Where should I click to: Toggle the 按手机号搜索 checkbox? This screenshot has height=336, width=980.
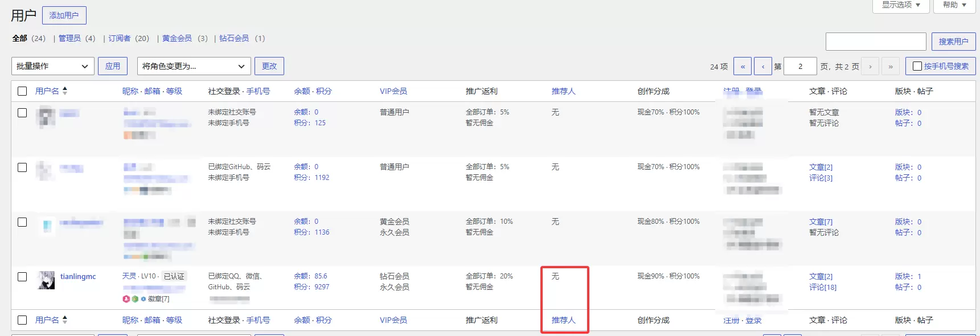pos(917,66)
